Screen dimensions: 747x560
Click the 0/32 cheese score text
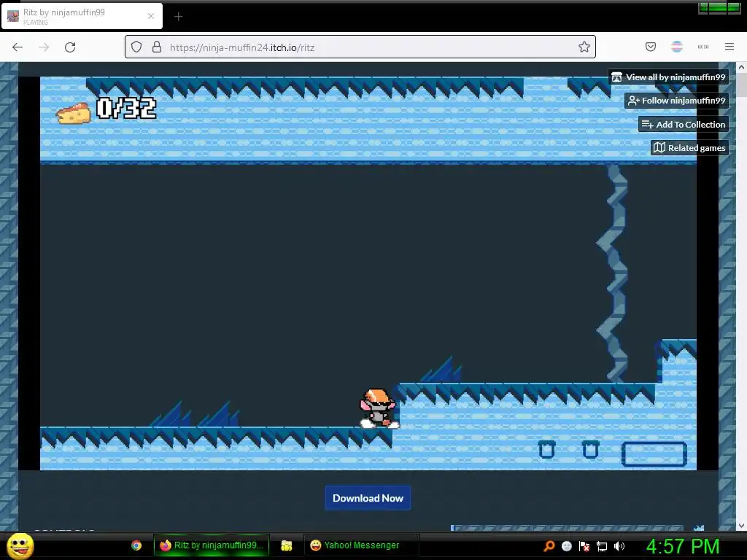point(126,108)
